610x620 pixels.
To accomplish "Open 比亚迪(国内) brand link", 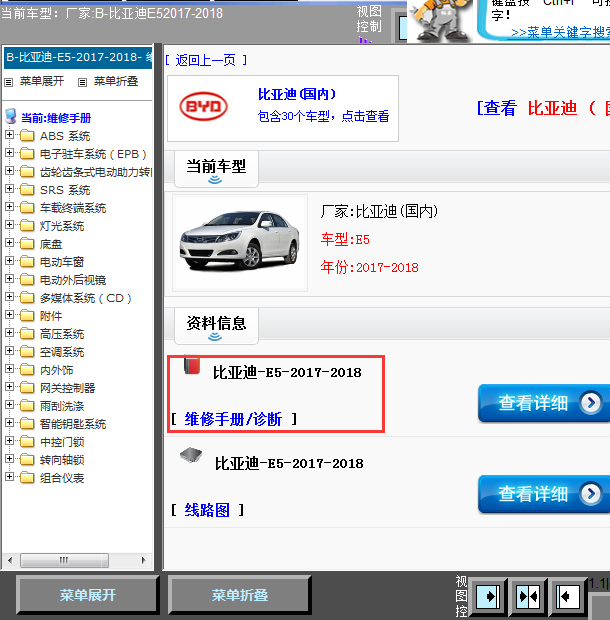I will (297, 94).
